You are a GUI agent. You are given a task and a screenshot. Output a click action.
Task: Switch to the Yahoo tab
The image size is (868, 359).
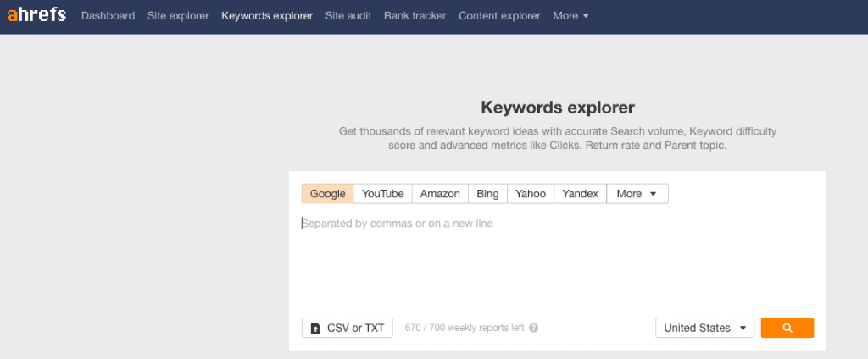point(531,194)
